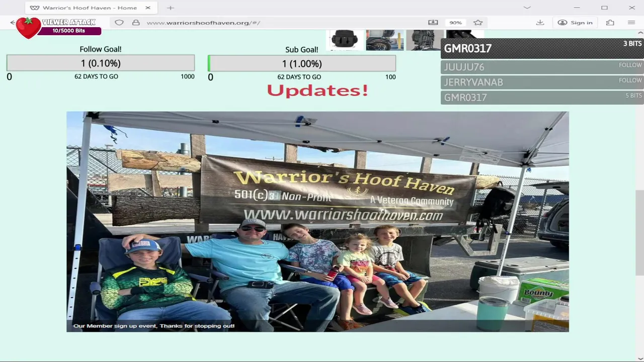The image size is (644, 362).
Task: Click the strawberry Viewer Attack icon
Action: click(28, 28)
